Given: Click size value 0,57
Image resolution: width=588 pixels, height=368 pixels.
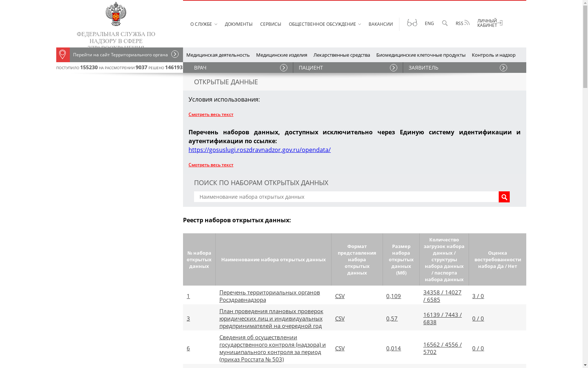Looking at the screenshot, I should 392,319.
